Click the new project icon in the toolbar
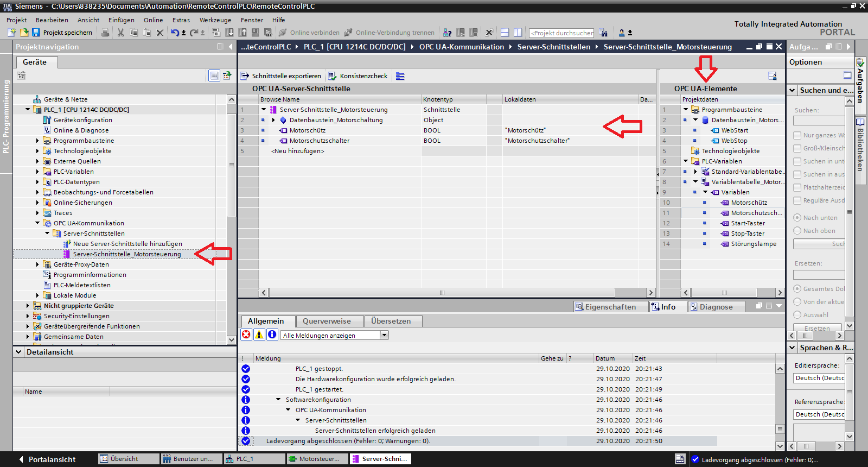Image resolution: width=868 pixels, height=467 pixels. [12, 33]
